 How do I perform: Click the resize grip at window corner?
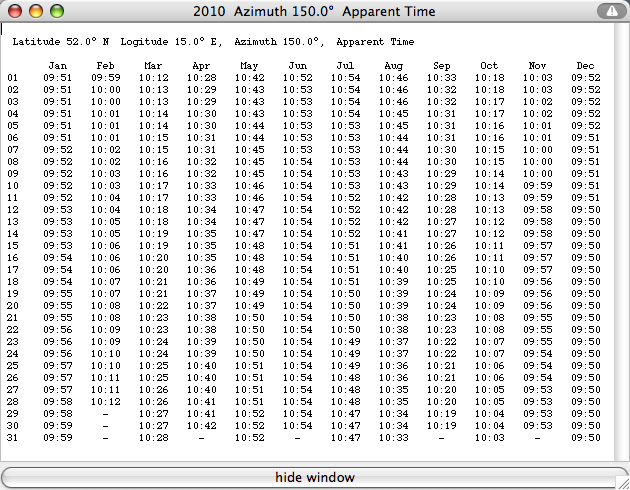(x=623, y=482)
